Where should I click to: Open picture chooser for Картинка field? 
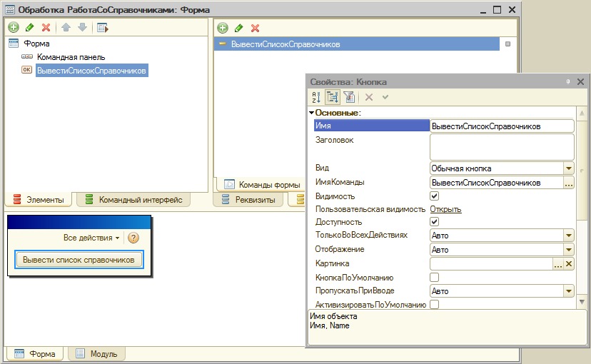[558, 264]
